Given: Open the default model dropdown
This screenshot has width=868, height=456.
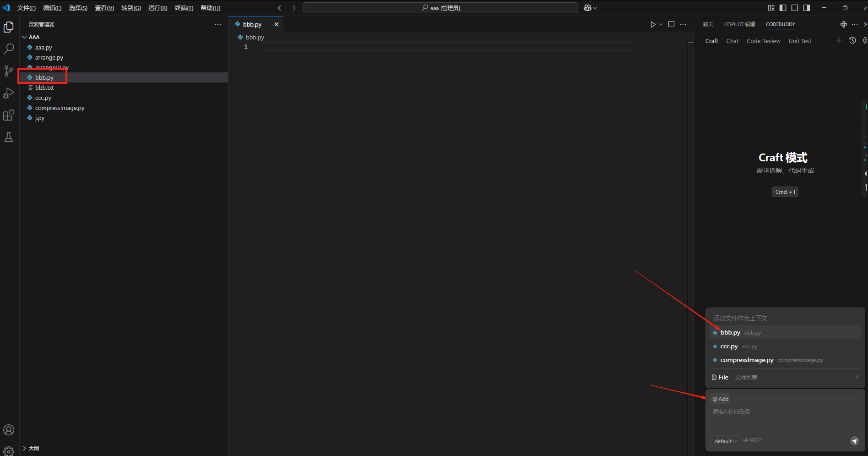Looking at the screenshot, I should [x=726, y=440].
